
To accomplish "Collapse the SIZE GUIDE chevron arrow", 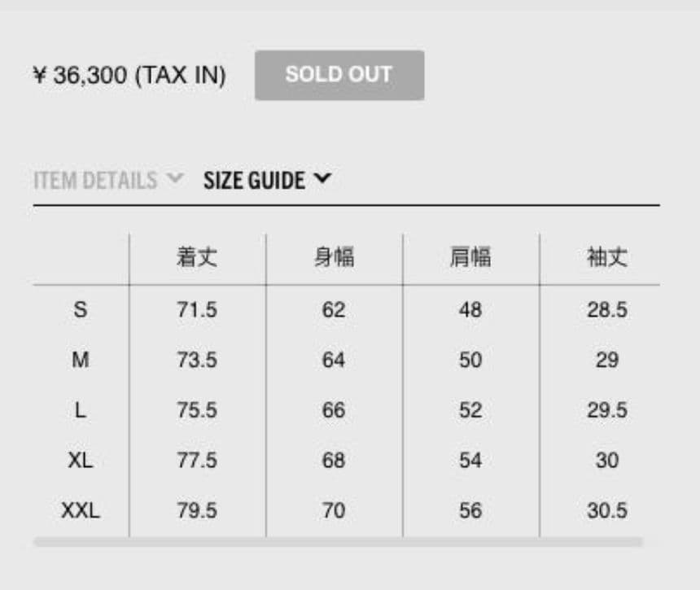I will click(322, 177).
